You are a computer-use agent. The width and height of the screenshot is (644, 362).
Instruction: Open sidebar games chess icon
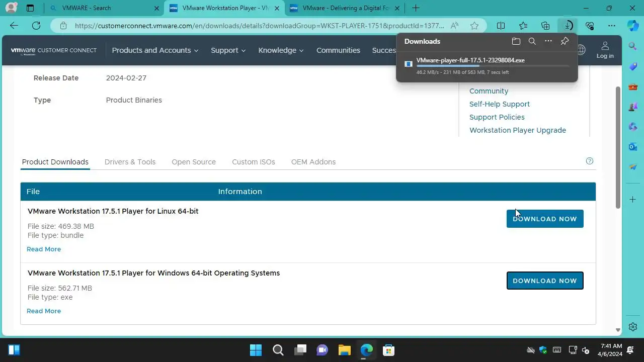coord(633,107)
